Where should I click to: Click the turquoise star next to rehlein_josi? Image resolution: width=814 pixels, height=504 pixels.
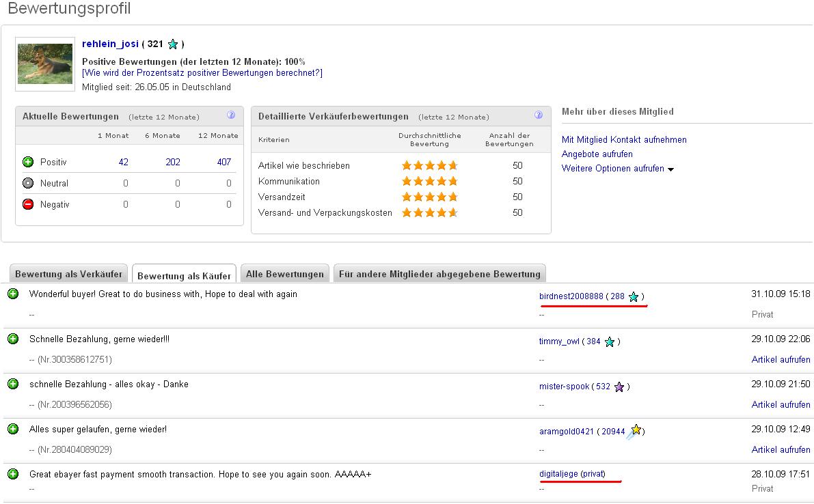(x=173, y=44)
